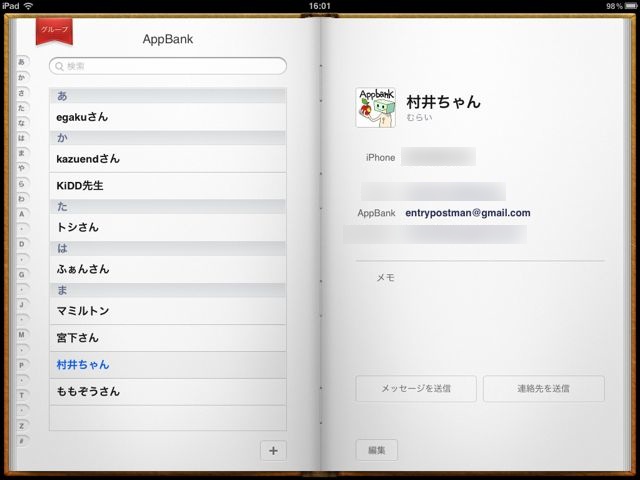Jump to さ in the side index
Viewport: 640px width, 480px height.
(22, 93)
